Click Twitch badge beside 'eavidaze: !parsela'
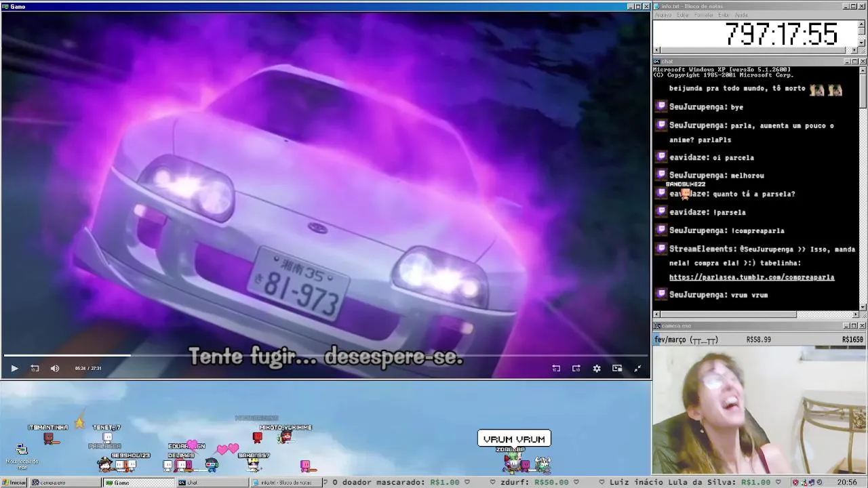The width and height of the screenshot is (868, 488). point(661,211)
